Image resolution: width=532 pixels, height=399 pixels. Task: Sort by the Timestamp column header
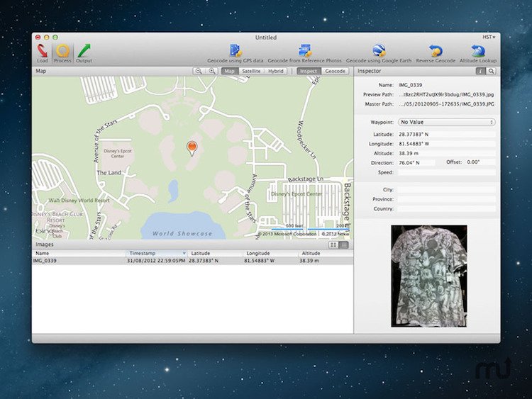click(156, 253)
